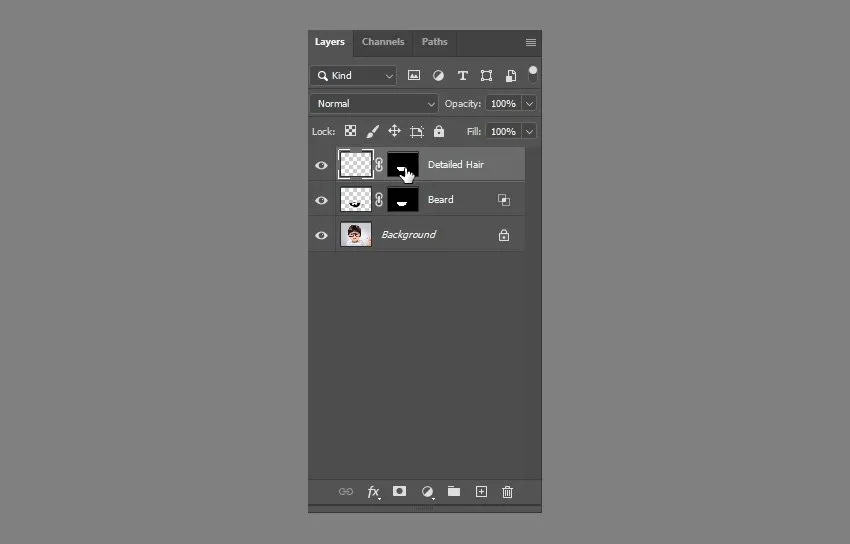850x544 pixels.
Task: Click the Fill 100% value field
Action: 503,132
